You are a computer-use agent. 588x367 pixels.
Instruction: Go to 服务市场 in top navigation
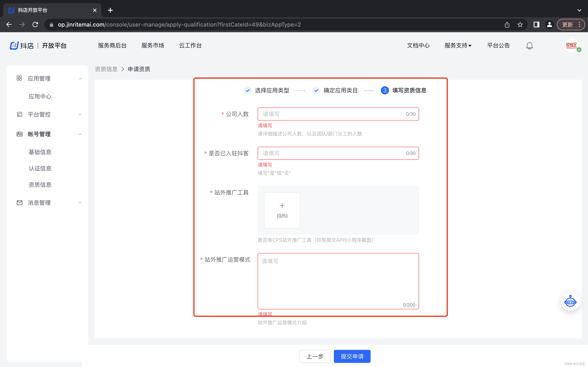(153, 46)
